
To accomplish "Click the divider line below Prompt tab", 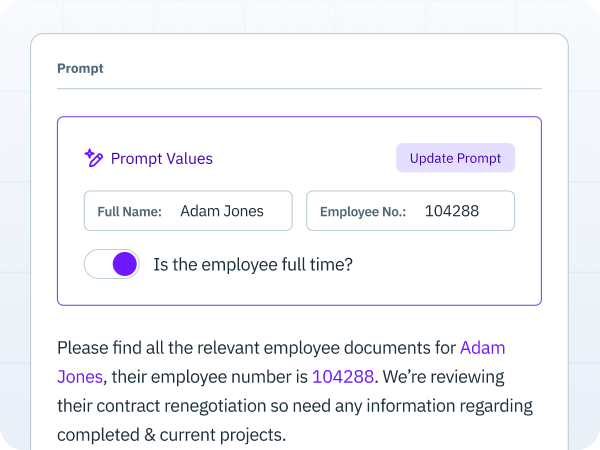I will tap(299, 89).
